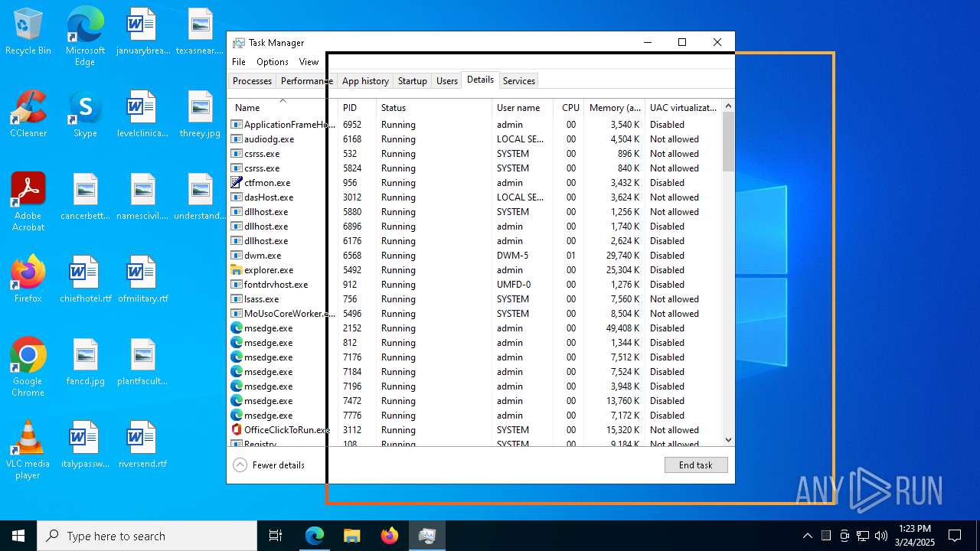
Task: Select the riversend.rtf file icon
Action: click(x=142, y=445)
